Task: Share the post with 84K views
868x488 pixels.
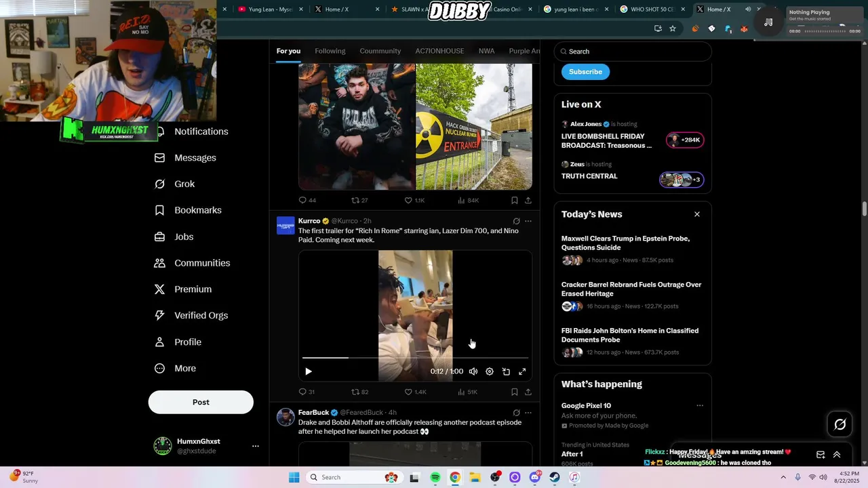Action: point(528,201)
